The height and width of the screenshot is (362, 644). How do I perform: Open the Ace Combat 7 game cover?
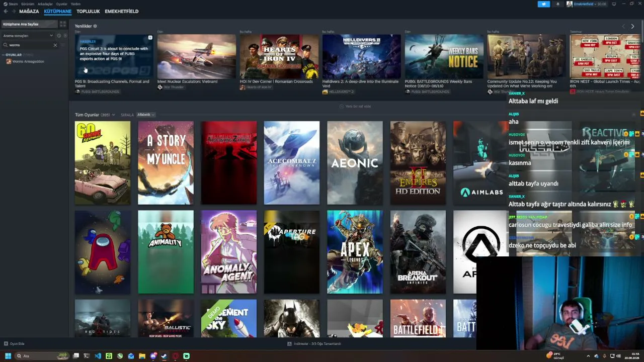coord(292,163)
